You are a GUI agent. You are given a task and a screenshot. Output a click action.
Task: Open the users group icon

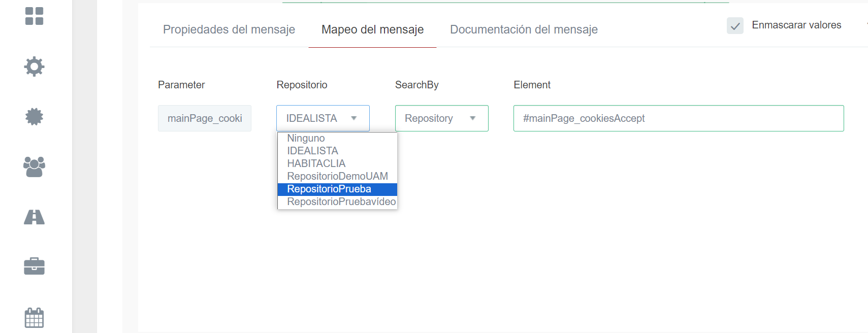[34, 166]
